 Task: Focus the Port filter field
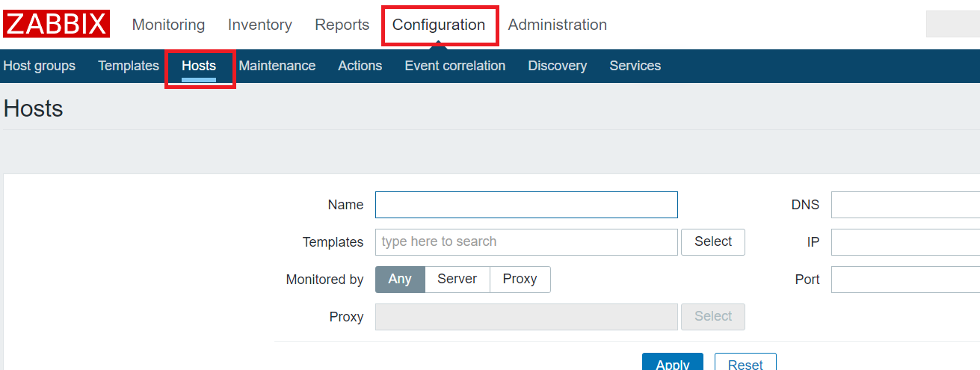[905, 280]
